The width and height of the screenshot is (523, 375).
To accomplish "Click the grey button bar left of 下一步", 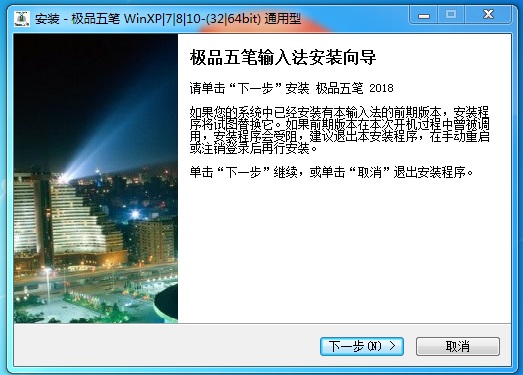I will point(167,346).
